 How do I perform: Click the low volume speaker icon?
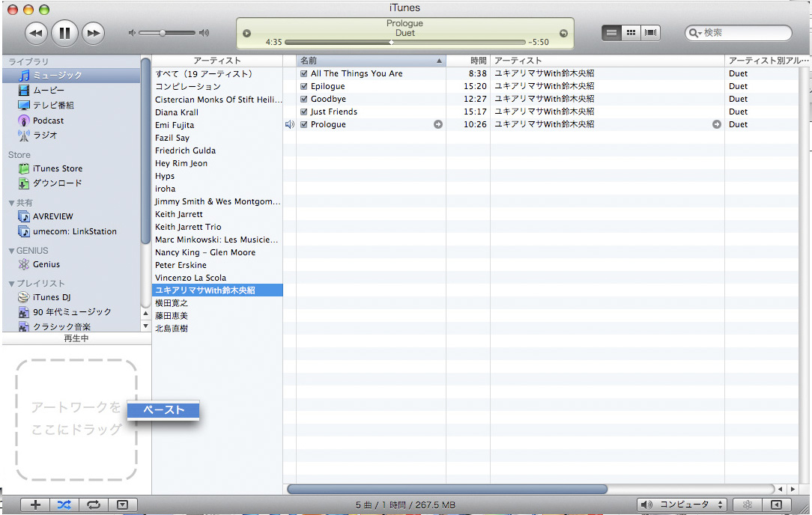pyautogui.click(x=132, y=33)
